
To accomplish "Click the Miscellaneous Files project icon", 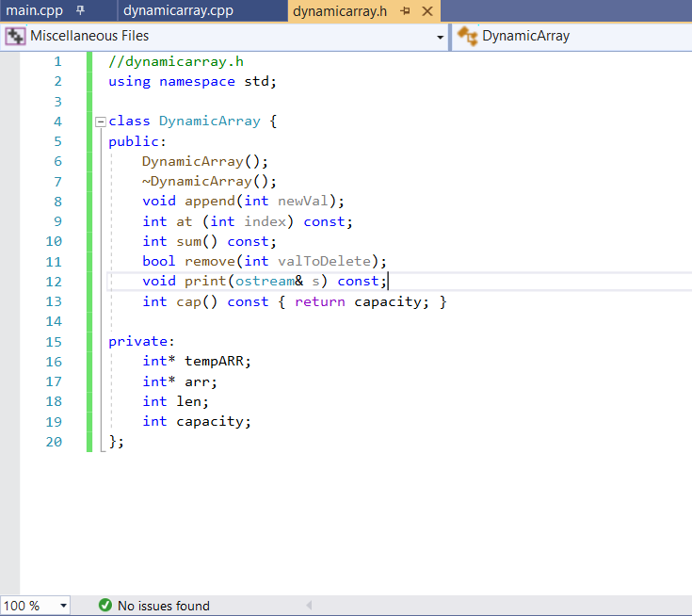I will [15, 36].
